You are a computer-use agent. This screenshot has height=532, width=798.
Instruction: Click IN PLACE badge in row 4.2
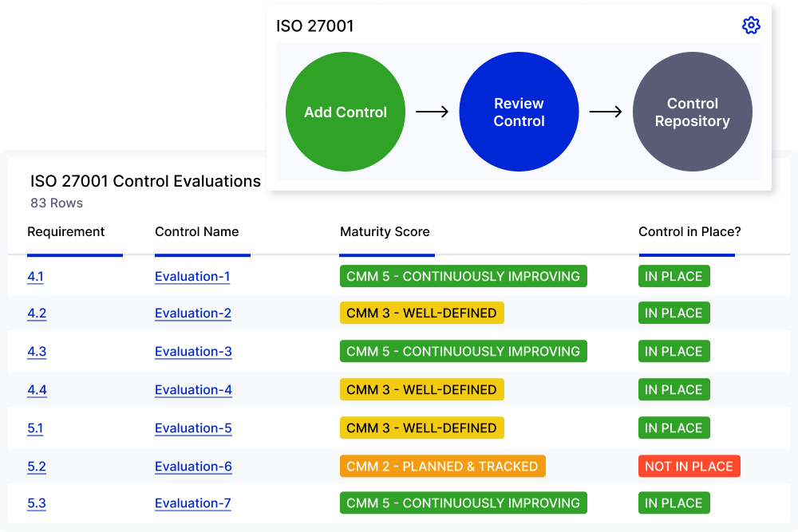point(674,313)
